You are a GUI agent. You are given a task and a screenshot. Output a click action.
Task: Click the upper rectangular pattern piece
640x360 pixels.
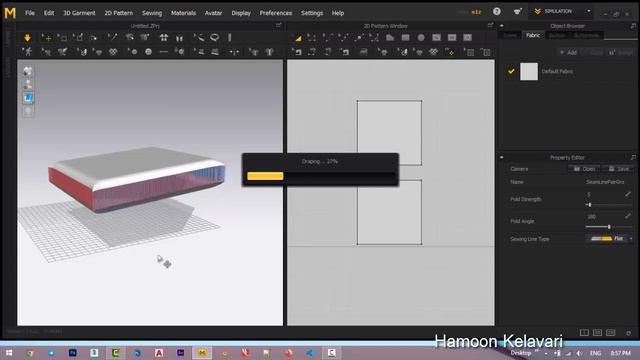pos(389,133)
